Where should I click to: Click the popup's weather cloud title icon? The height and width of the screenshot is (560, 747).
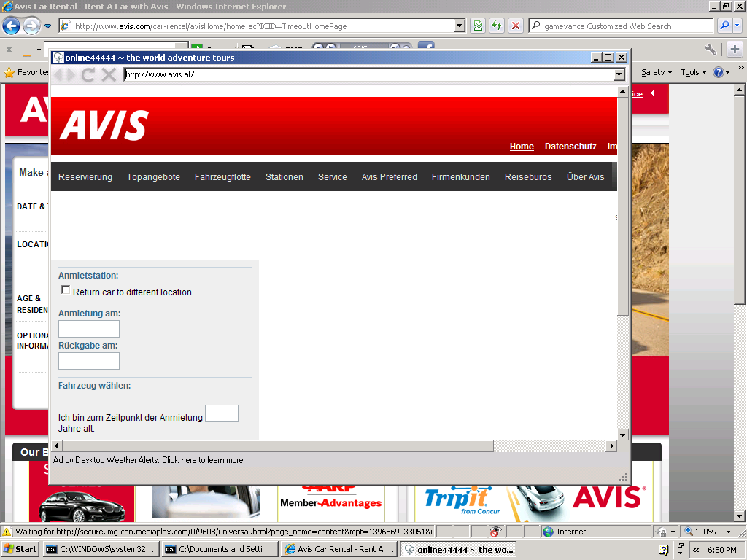click(58, 58)
